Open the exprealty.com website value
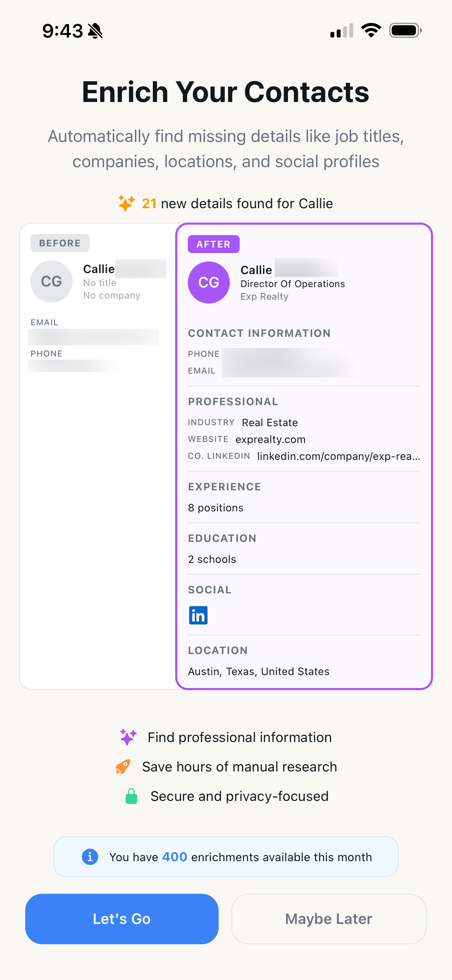This screenshot has width=452, height=980. pos(270,440)
